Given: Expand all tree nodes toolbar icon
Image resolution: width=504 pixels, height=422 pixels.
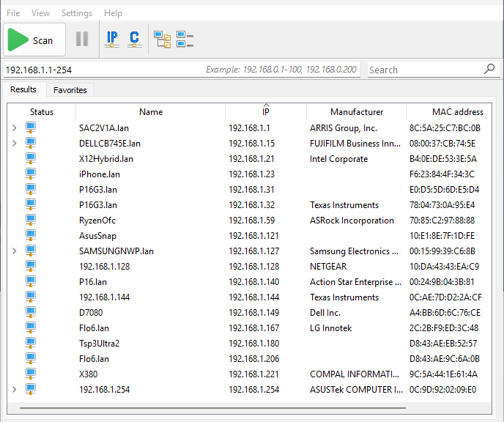Looking at the screenshot, I should (163, 40).
